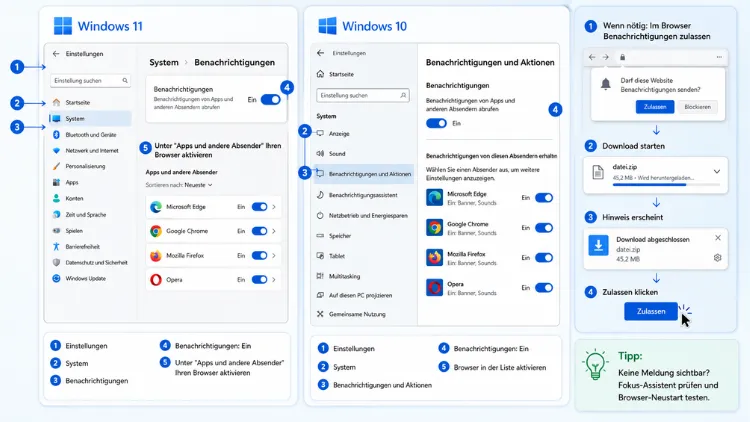Toggle Mozilla Firefox notifications in Windows 11

tap(259, 255)
